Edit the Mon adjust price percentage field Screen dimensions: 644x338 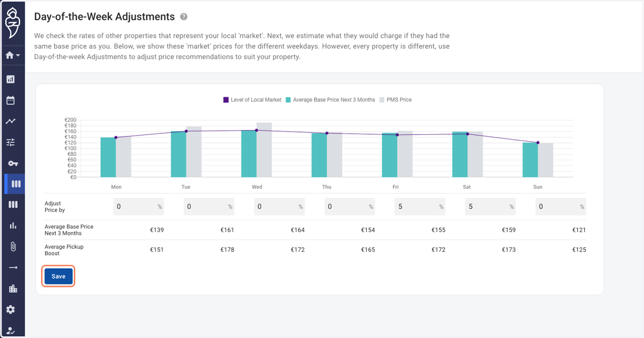[x=138, y=206]
